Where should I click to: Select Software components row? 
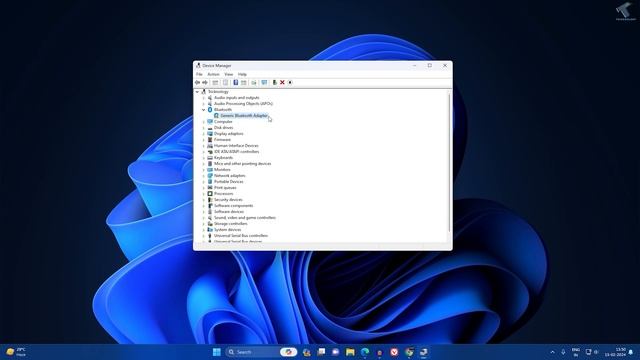click(233, 206)
